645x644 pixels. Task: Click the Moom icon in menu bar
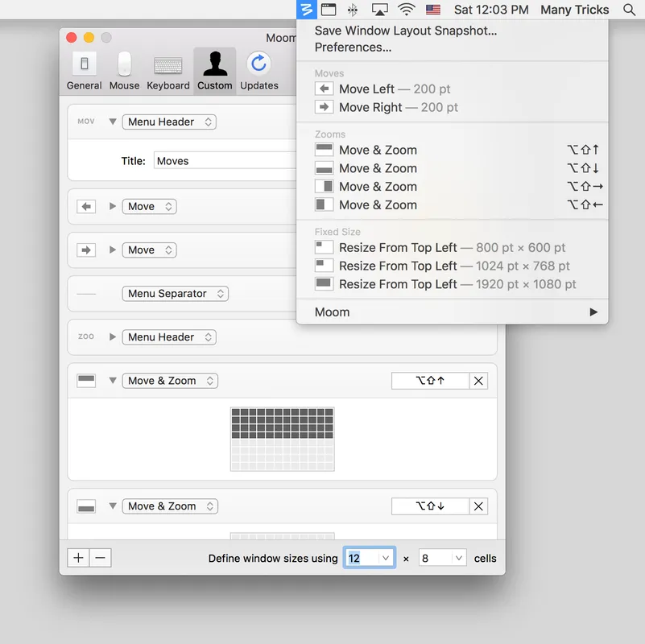pos(307,10)
